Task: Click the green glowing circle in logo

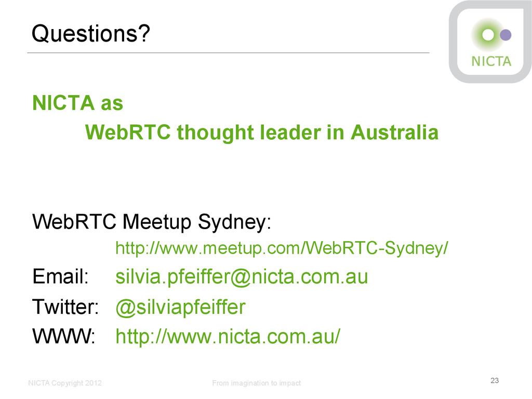Action: [x=488, y=35]
